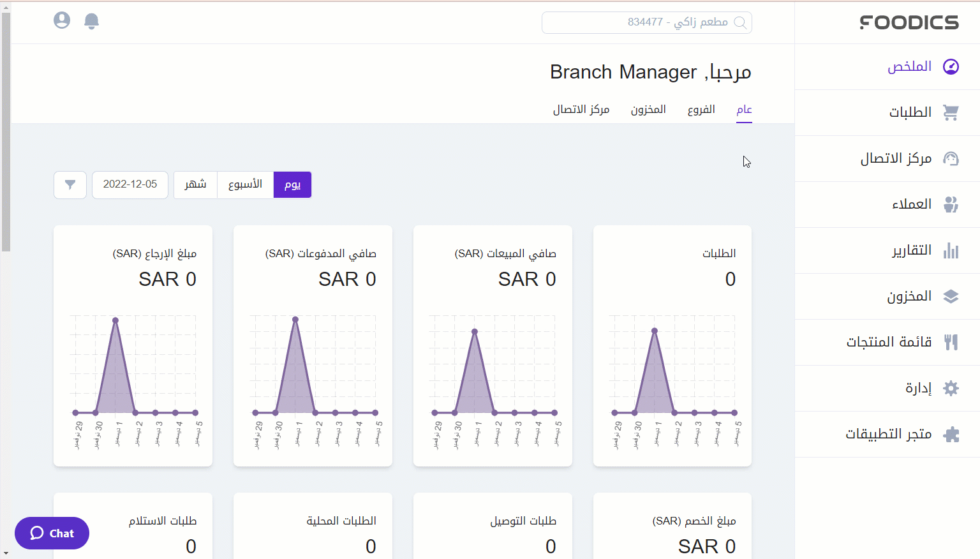Click the متجر التطبيقات puzzle piece icon

tap(951, 435)
